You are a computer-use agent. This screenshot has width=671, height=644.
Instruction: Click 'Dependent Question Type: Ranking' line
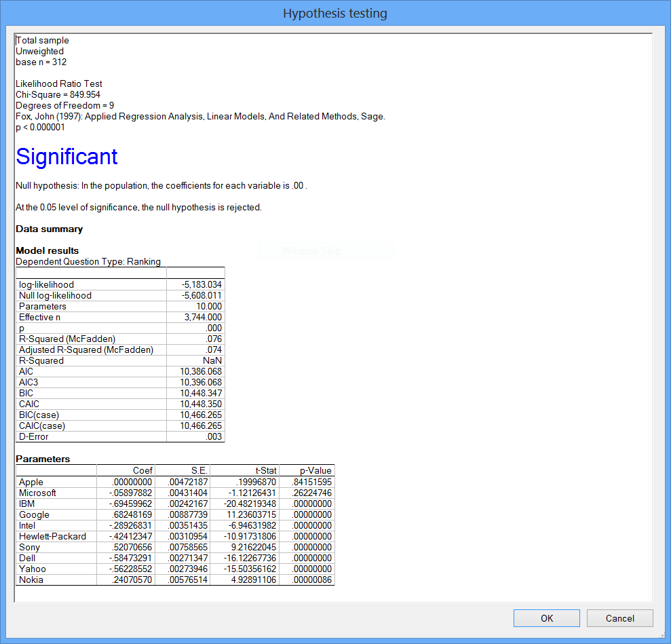[x=88, y=261]
